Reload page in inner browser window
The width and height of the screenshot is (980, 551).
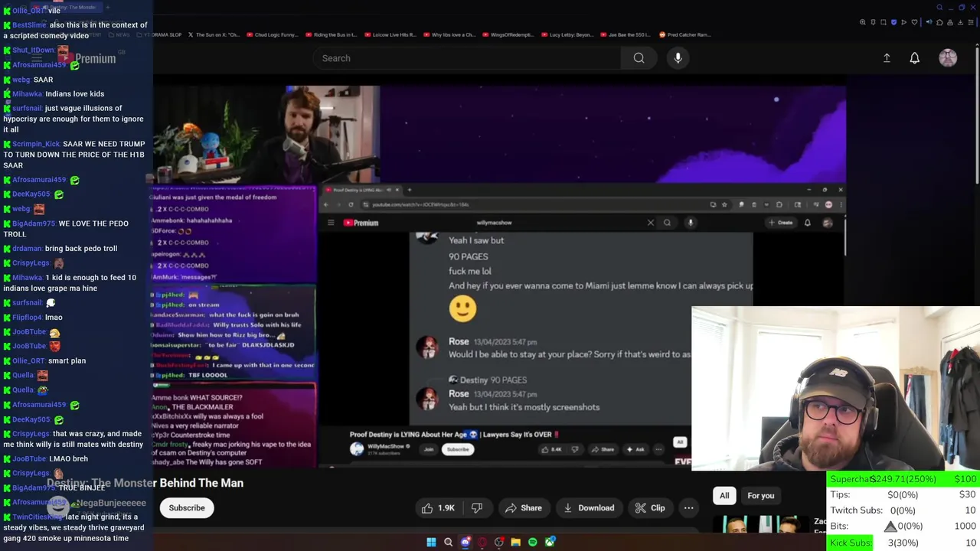click(x=351, y=204)
